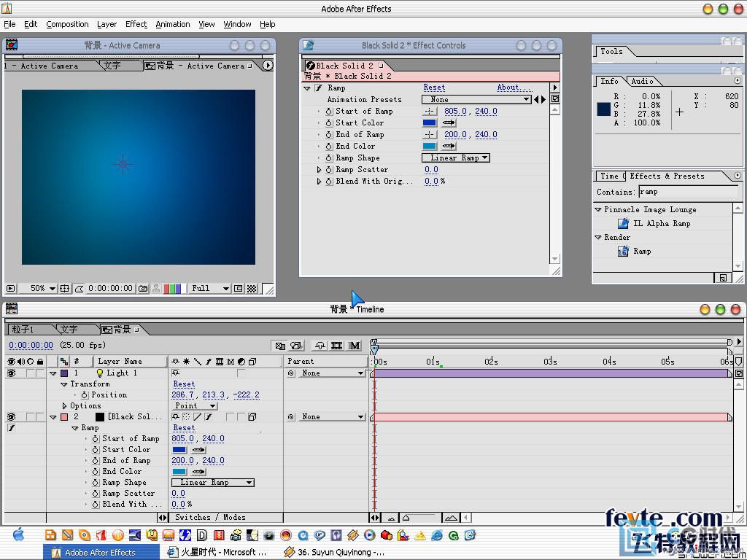Open Adobe After Effects taskbar button
Screen dimensions: 747x560
(x=101, y=553)
